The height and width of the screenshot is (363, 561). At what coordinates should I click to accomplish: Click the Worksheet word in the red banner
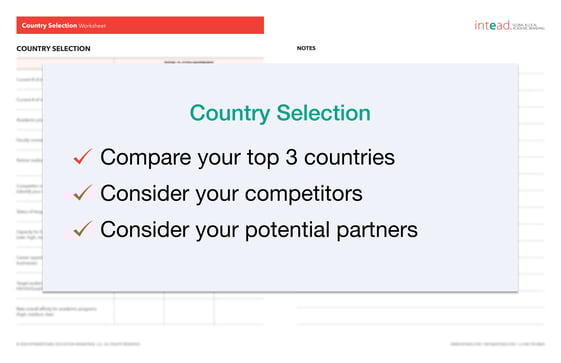coord(92,26)
